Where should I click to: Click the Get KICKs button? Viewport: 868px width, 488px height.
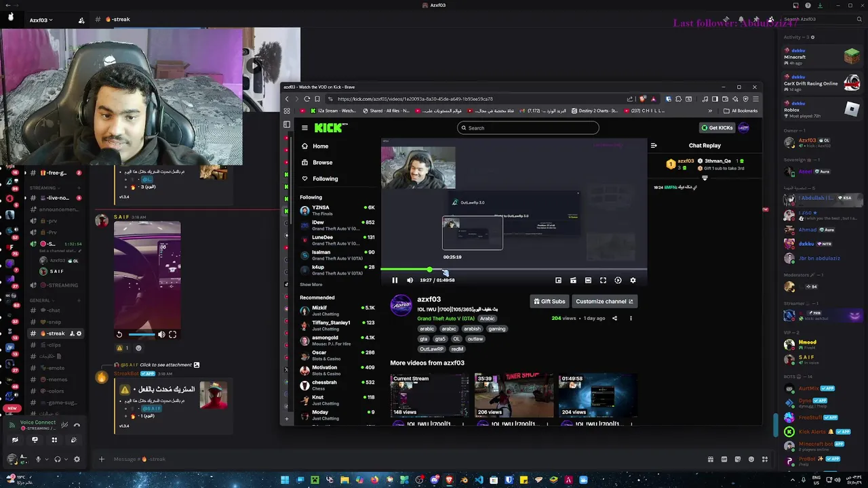717,127
